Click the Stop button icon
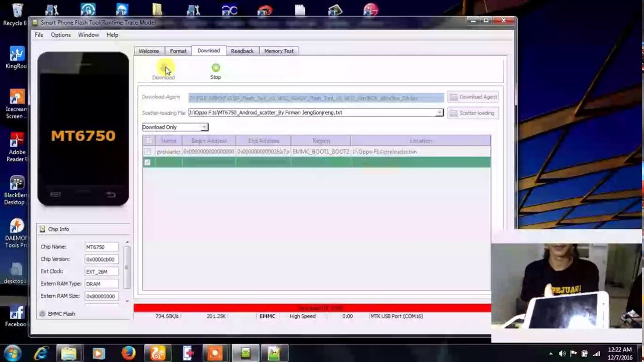The height and width of the screenshot is (362, 644). tap(215, 68)
